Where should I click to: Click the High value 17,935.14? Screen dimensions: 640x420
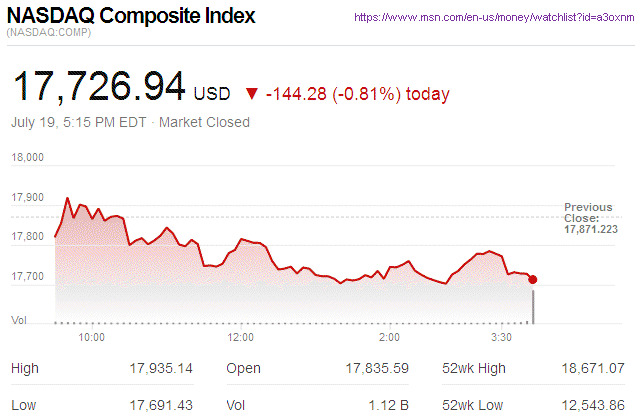pos(161,368)
